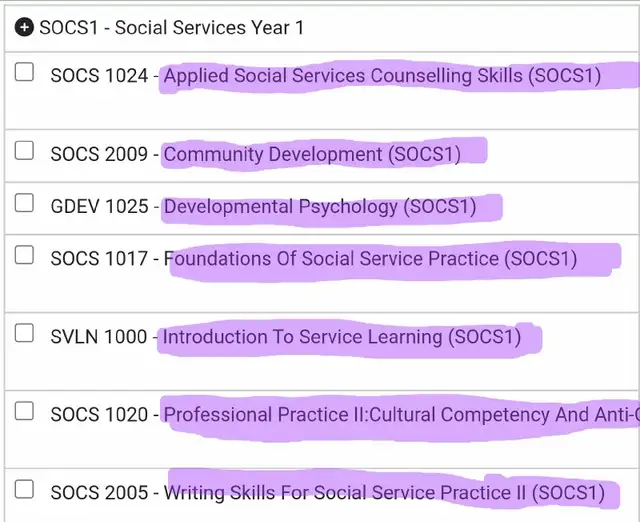Open Applied Social Services Counselling Skills course
This screenshot has width=640, height=522.
click(x=382, y=76)
